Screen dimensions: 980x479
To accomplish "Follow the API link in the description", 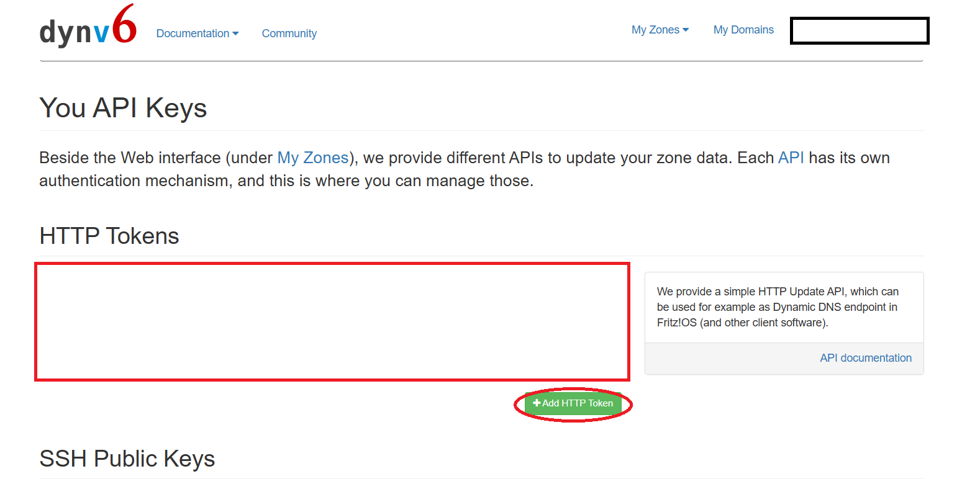I will coord(791,158).
